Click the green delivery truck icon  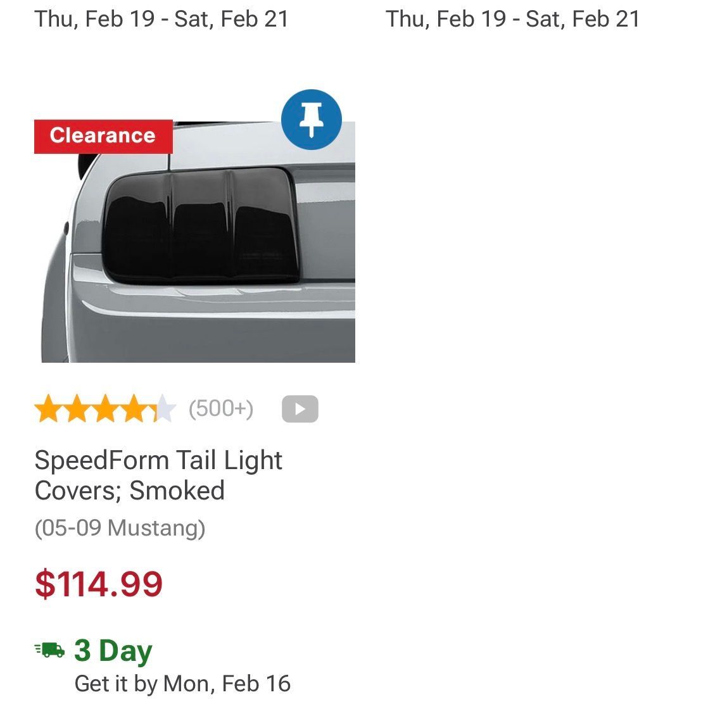point(50,650)
